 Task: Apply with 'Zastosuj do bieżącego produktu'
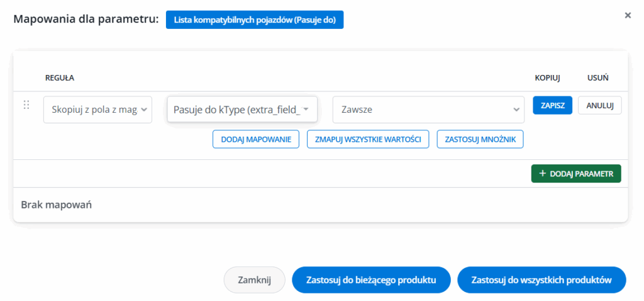pyautogui.click(x=370, y=280)
